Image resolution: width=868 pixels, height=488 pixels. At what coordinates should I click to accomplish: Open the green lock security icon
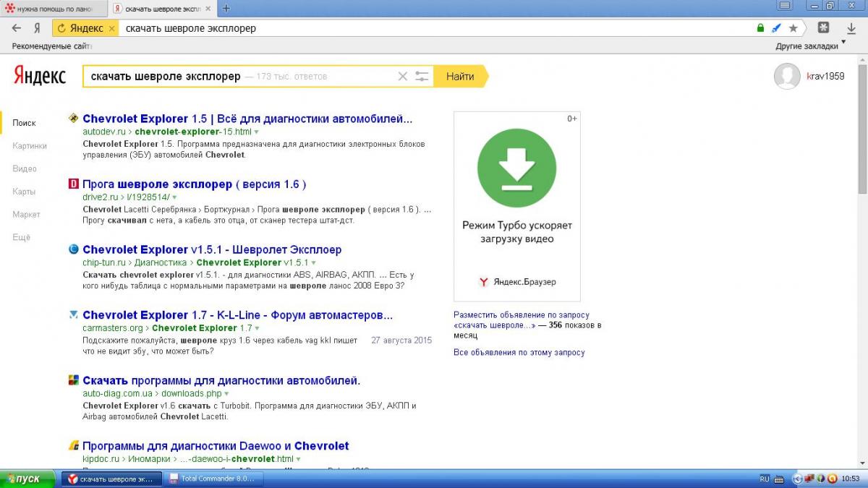pos(760,28)
